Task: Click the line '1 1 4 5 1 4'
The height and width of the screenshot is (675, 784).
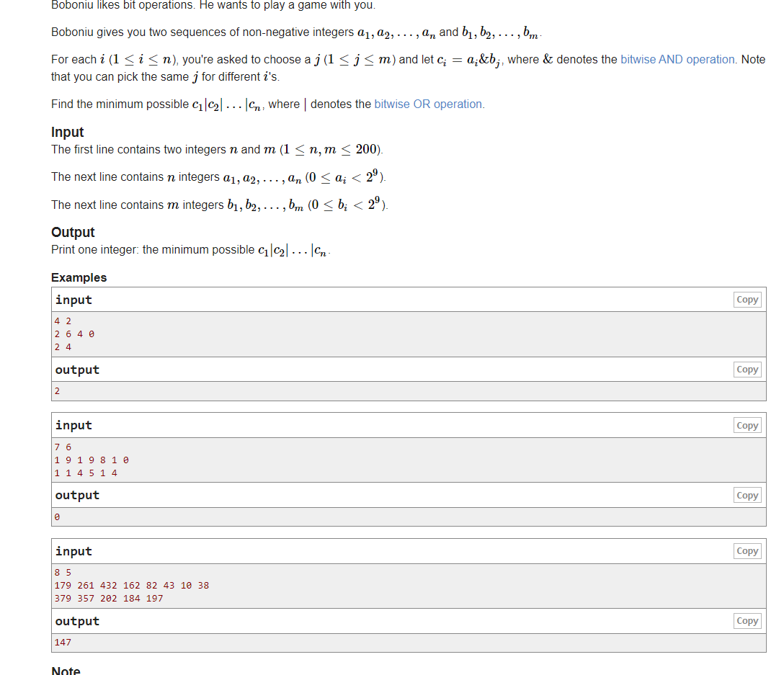Action: tap(86, 473)
